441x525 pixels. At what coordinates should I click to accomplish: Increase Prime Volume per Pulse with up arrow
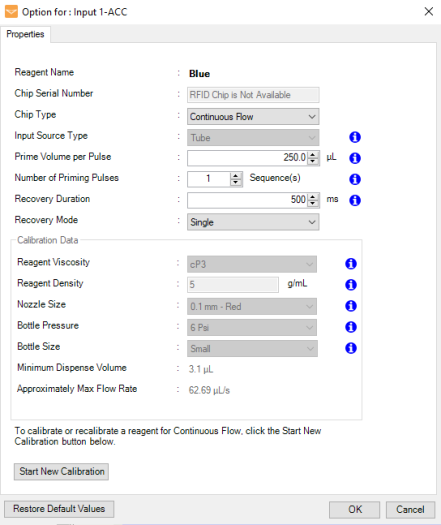pos(313,155)
